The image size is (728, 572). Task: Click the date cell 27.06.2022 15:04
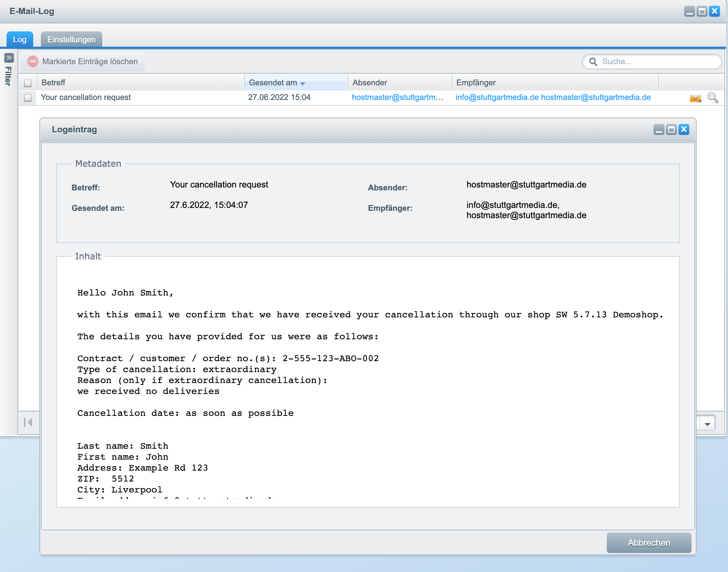[279, 97]
